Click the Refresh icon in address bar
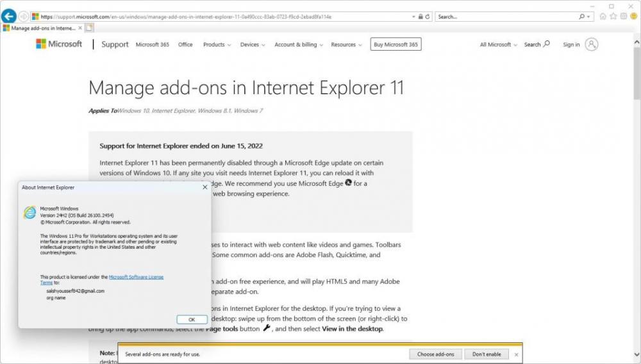Viewport: 641px width, 364px height. [428, 17]
